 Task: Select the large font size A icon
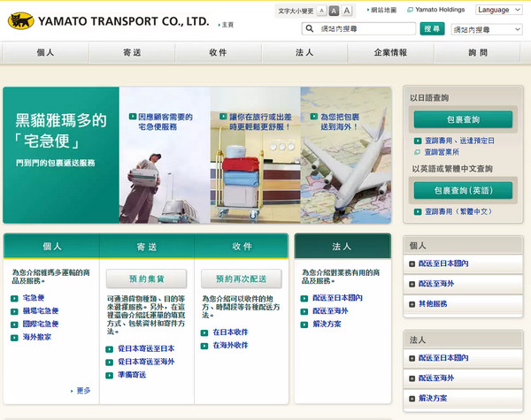click(347, 11)
